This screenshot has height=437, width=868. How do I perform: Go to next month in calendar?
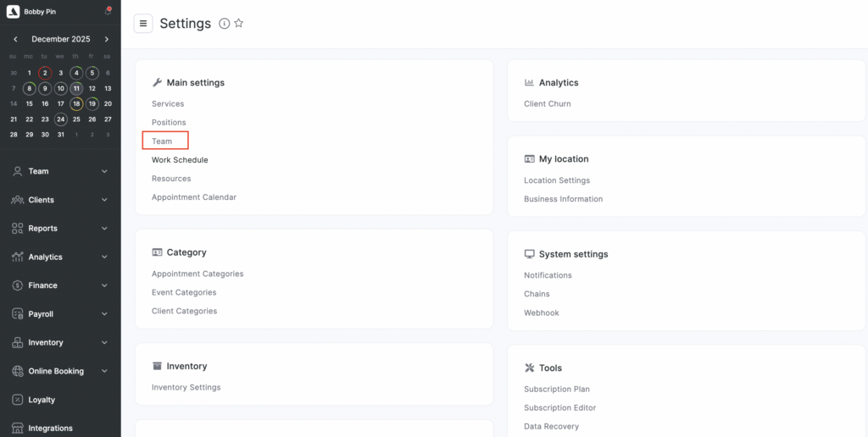pyautogui.click(x=107, y=39)
